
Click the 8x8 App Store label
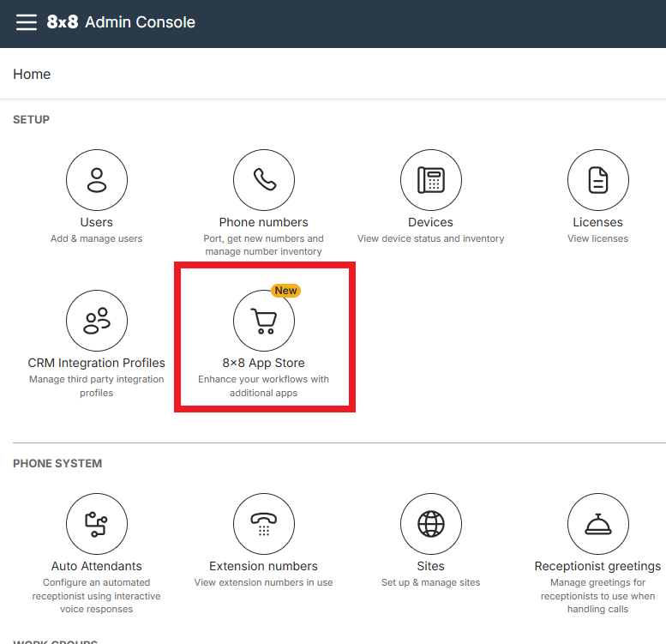[263, 363]
